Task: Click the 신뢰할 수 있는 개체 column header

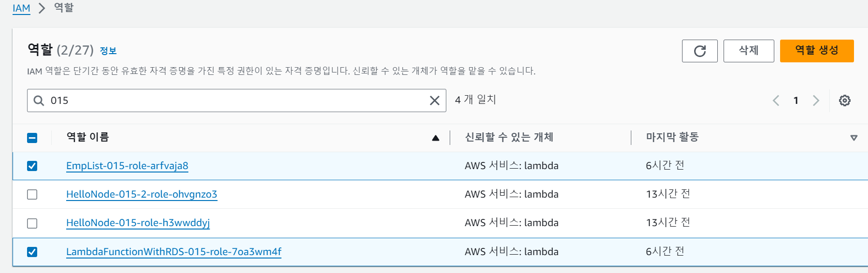Action: [x=509, y=137]
